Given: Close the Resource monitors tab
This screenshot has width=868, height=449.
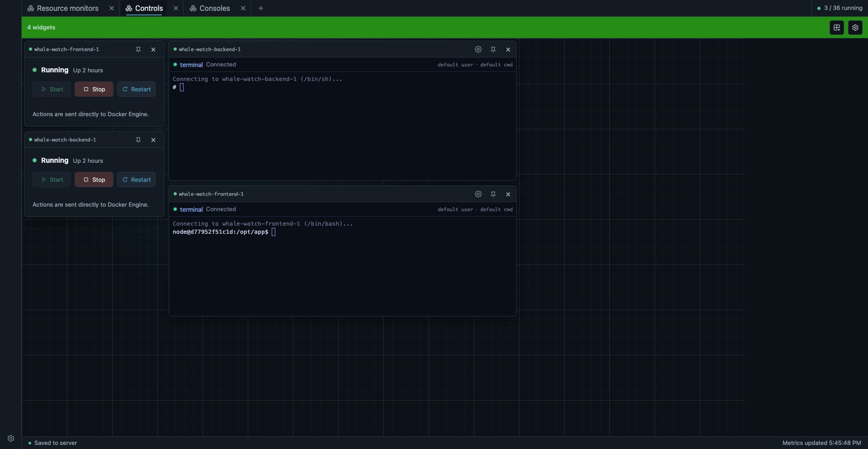Looking at the screenshot, I should (x=112, y=8).
